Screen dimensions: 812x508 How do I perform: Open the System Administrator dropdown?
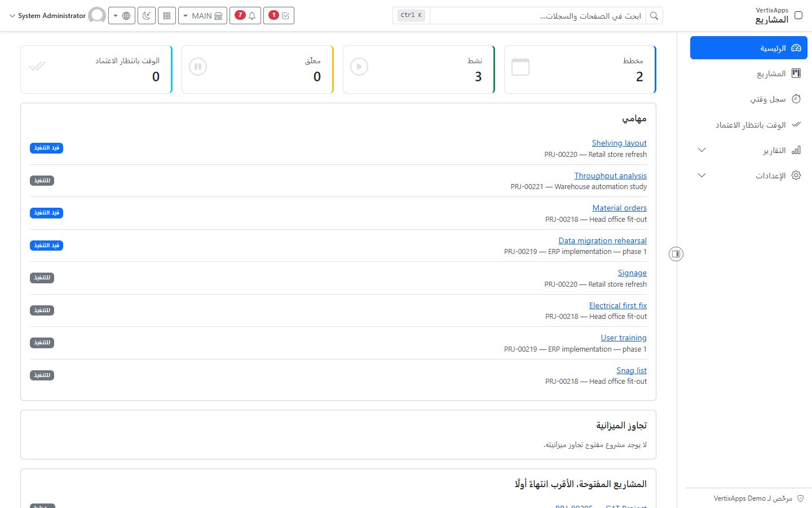[x=48, y=16]
